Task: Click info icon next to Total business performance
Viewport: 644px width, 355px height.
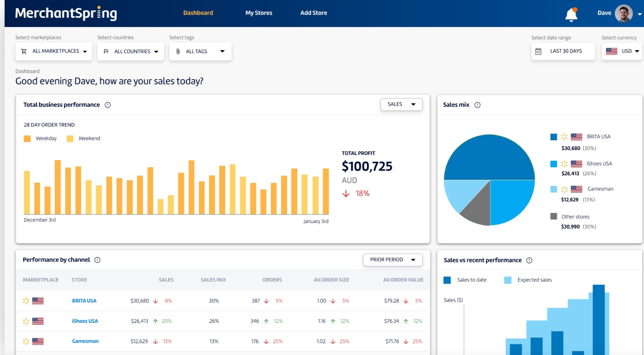Action: point(108,105)
